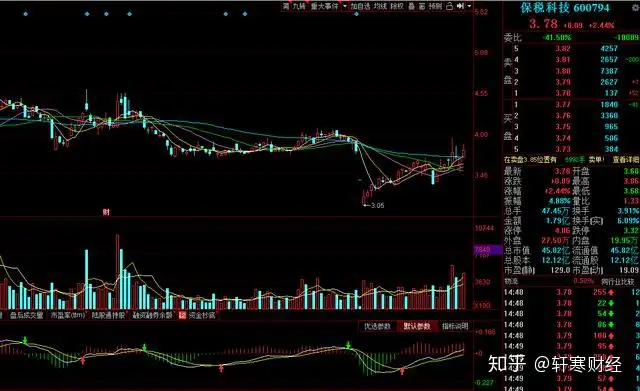Viewport: 640px width, 391px height.
Task: Click the 叠 overlay stock icon
Action: click(x=411, y=6)
